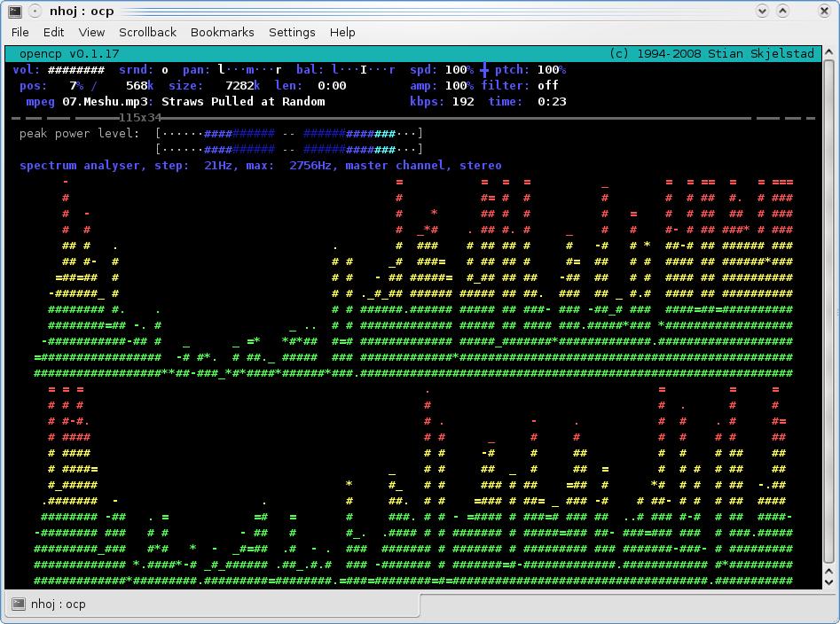Viewport: 840px width, 624px height.
Task: Open the View menu
Action: 91,32
